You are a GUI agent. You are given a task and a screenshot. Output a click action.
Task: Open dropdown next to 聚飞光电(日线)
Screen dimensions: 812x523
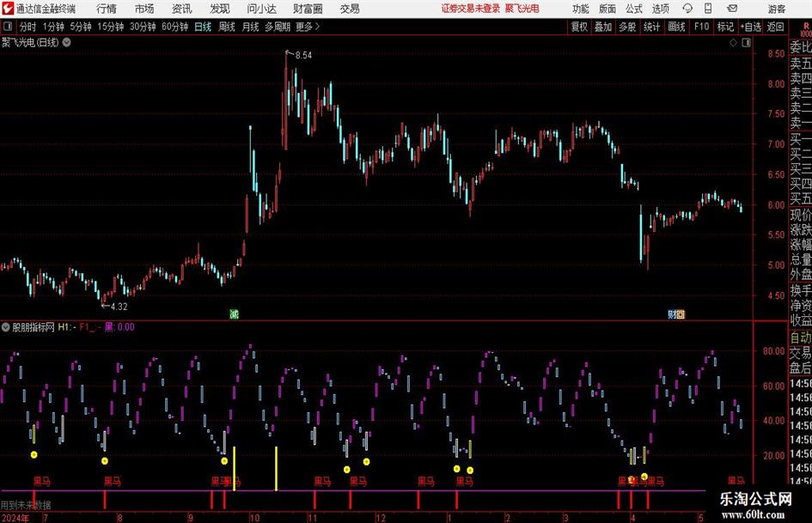(x=67, y=42)
